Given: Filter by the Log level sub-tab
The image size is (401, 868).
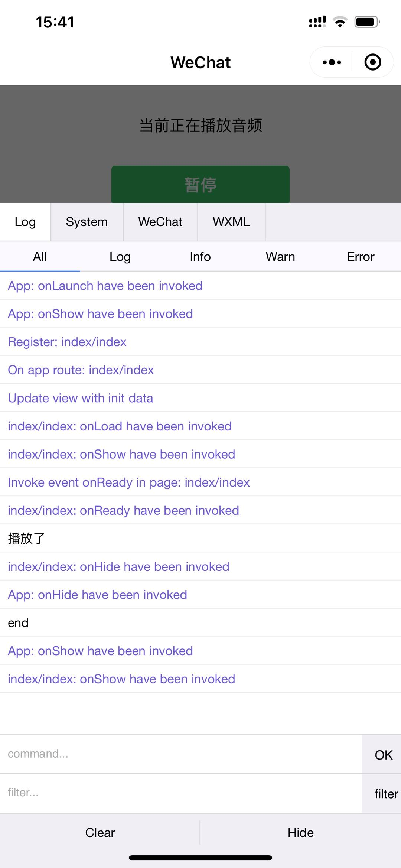Looking at the screenshot, I should (x=120, y=257).
